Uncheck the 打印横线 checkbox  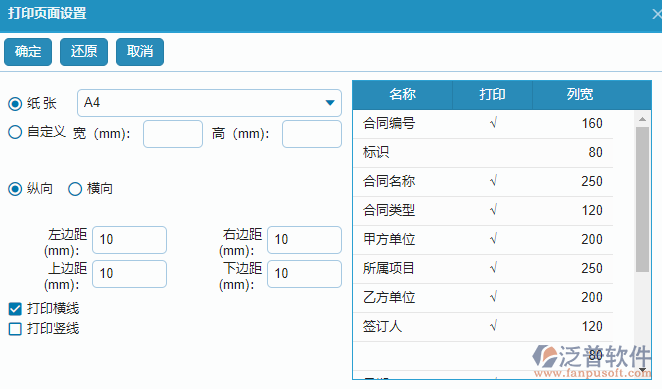click(x=15, y=309)
